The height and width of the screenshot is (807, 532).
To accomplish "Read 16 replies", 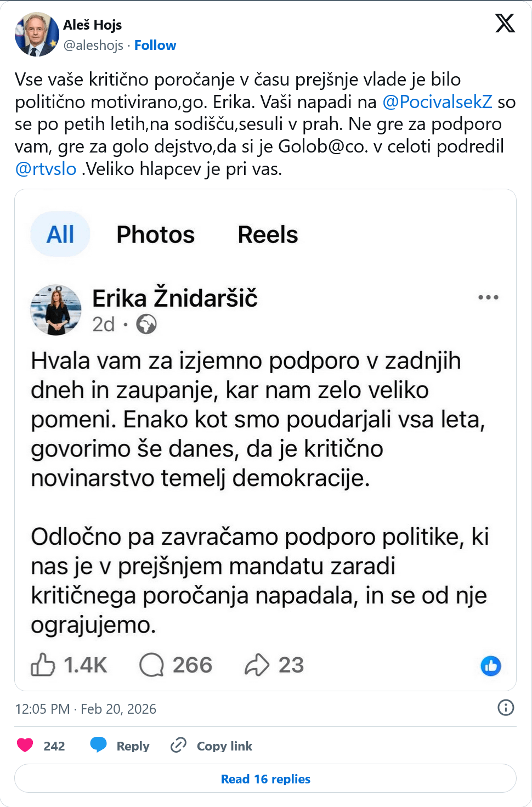I will click(265, 779).
